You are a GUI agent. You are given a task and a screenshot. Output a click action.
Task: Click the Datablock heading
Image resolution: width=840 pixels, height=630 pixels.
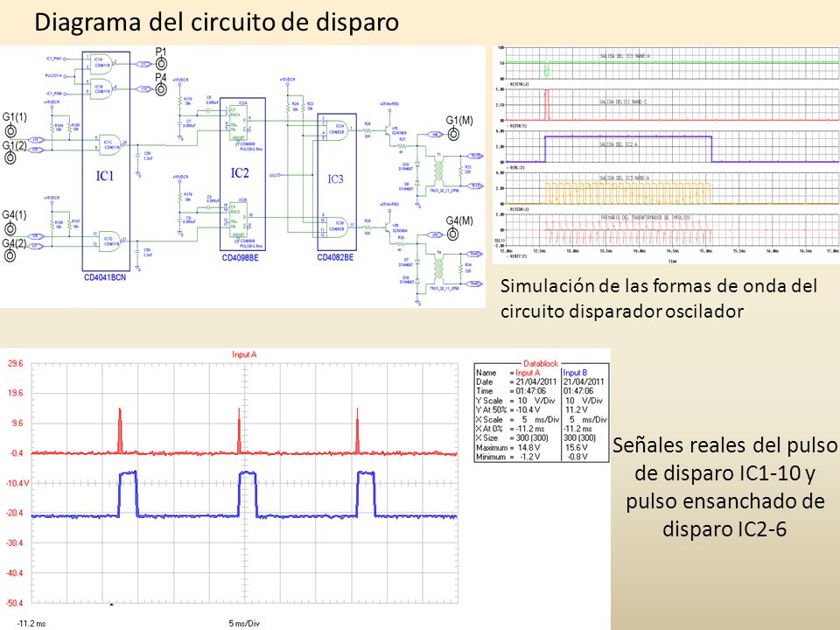click(541, 363)
